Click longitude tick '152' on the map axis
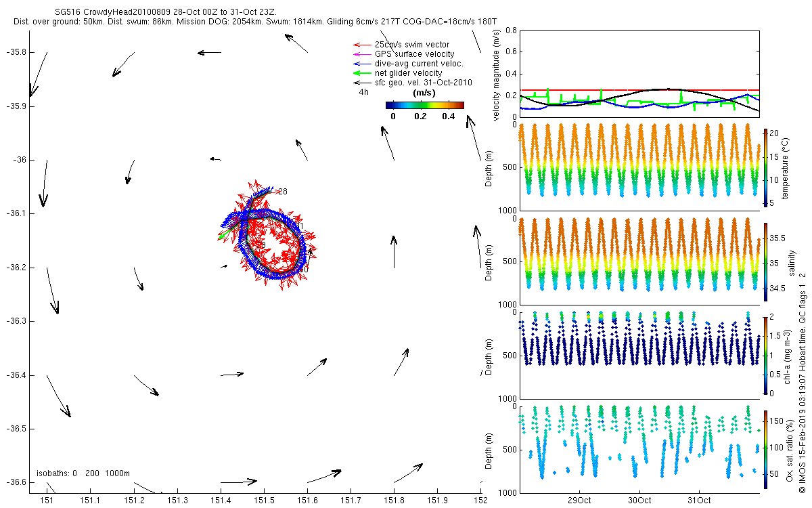812x508 pixels. [481, 501]
